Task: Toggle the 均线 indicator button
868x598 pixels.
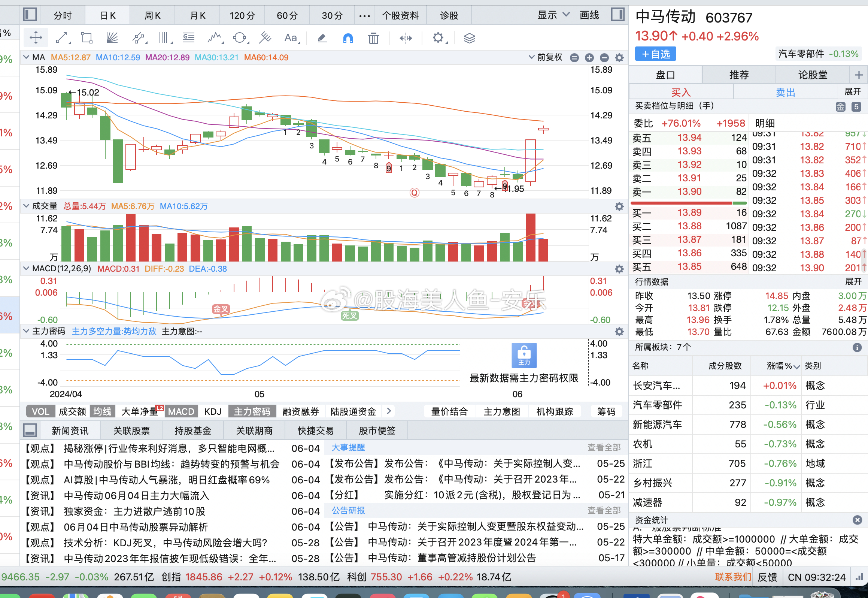Action: tap(102, 411)
